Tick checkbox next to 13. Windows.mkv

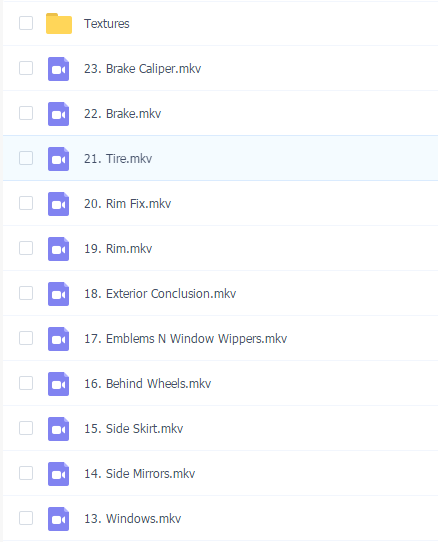point(26,518)
